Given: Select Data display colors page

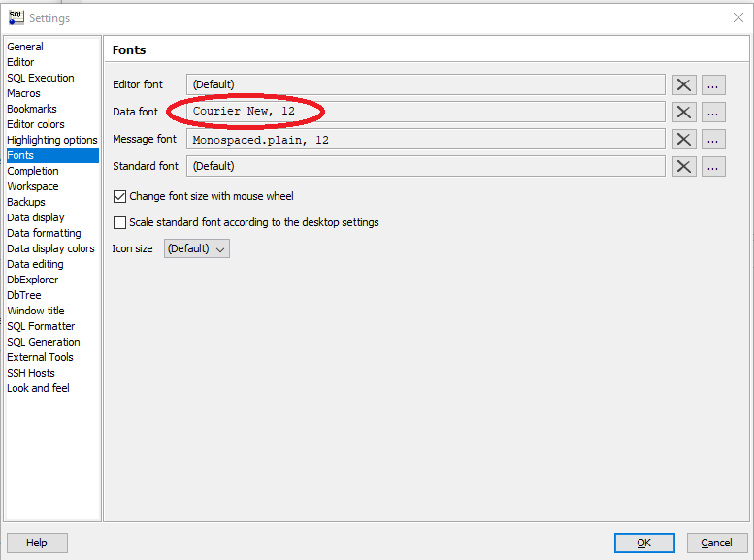Looking at the screenshot, I should tap(52, 248).
